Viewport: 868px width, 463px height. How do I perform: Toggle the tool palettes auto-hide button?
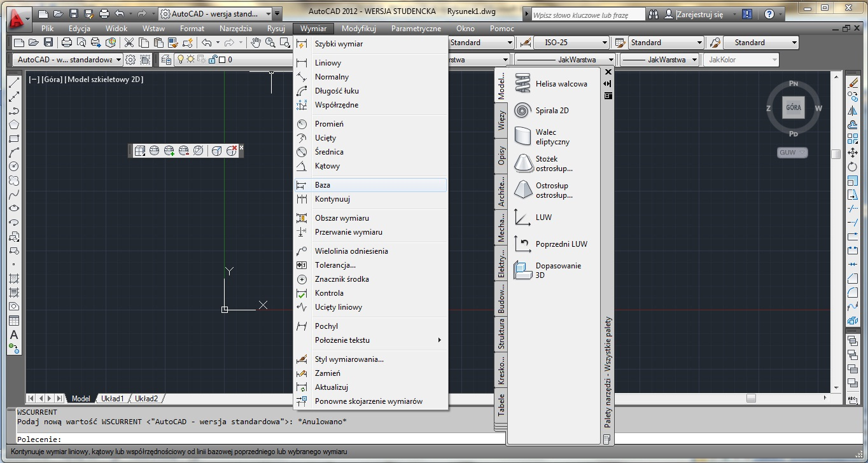point(608,83)
